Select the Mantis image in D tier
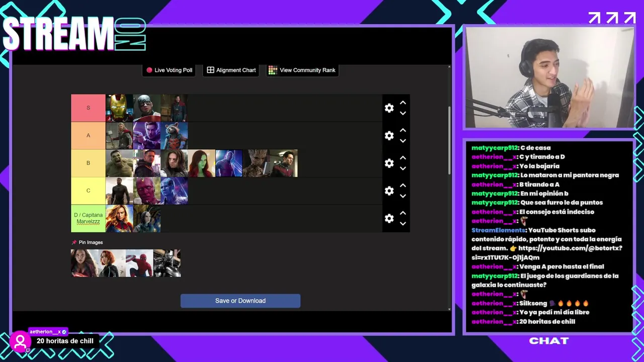Viewport: 644px width, 362px height. pos(147,219)
